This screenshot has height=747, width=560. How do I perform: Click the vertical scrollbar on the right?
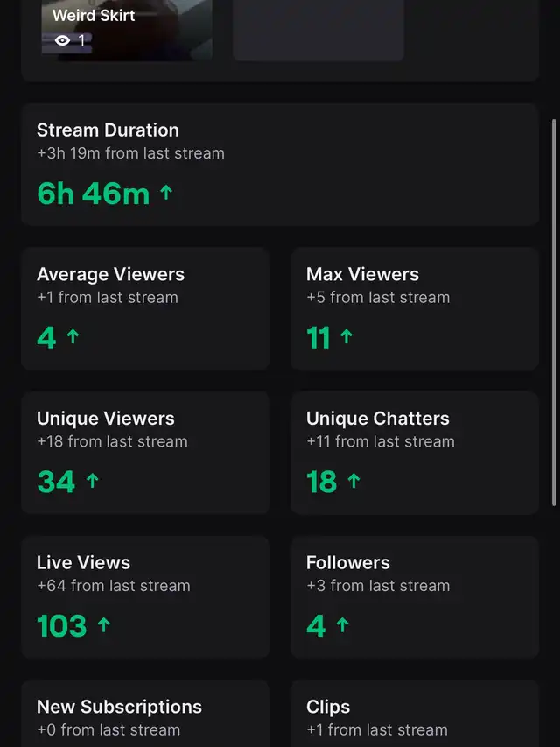[553, 311]
